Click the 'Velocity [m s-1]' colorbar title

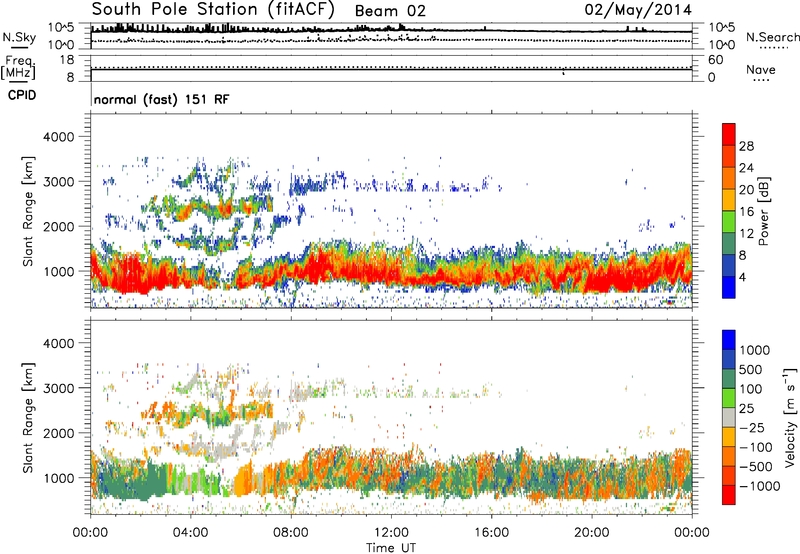tap(790, 417)
